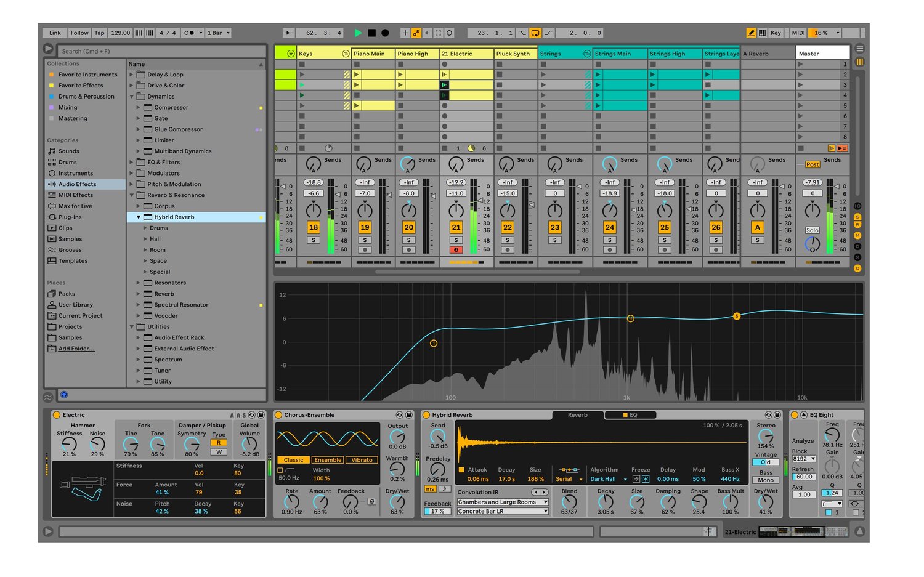Turn off the Hybrid Reverb device activator
This screenshot has height=577, width=924.
tap(426, 415)
